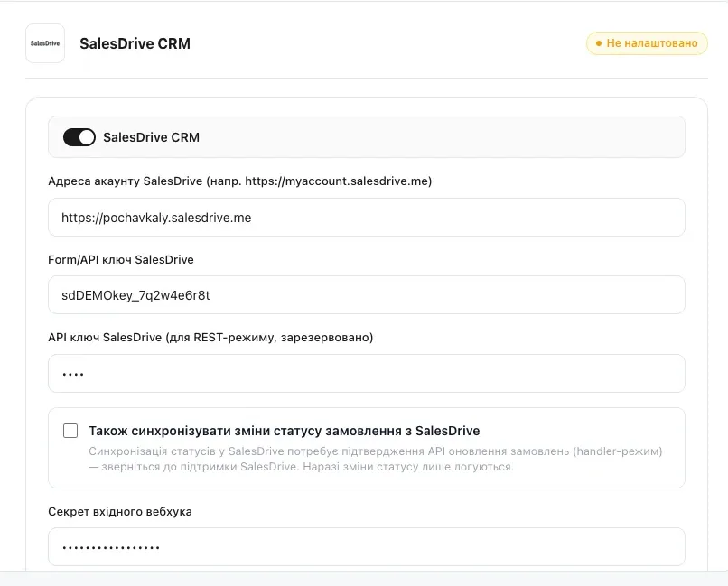Enable order status sync with SalesDrive checkbox
Image resolution: width=728 pixels, height=586 pixels.
coord(70,431)
